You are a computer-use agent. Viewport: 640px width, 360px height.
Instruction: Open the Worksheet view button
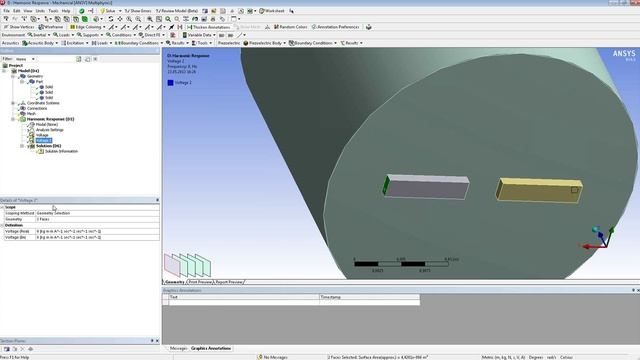click(272, 11)
